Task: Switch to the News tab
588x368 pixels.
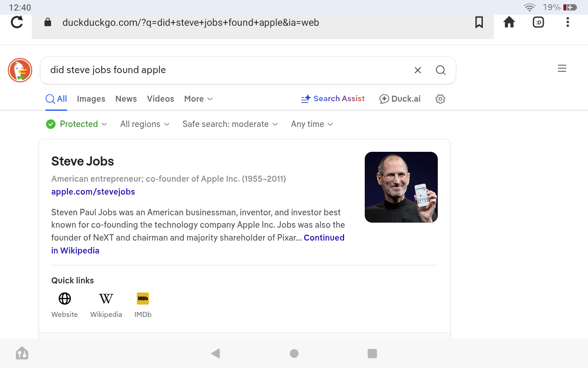Action: click(x=126, y=99)
